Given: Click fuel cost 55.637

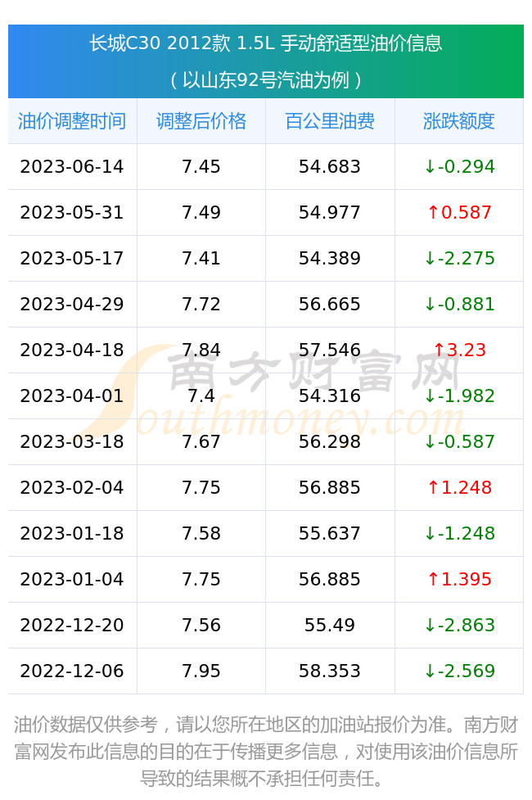Looking at the screenshot, I should tap(330, 534).
